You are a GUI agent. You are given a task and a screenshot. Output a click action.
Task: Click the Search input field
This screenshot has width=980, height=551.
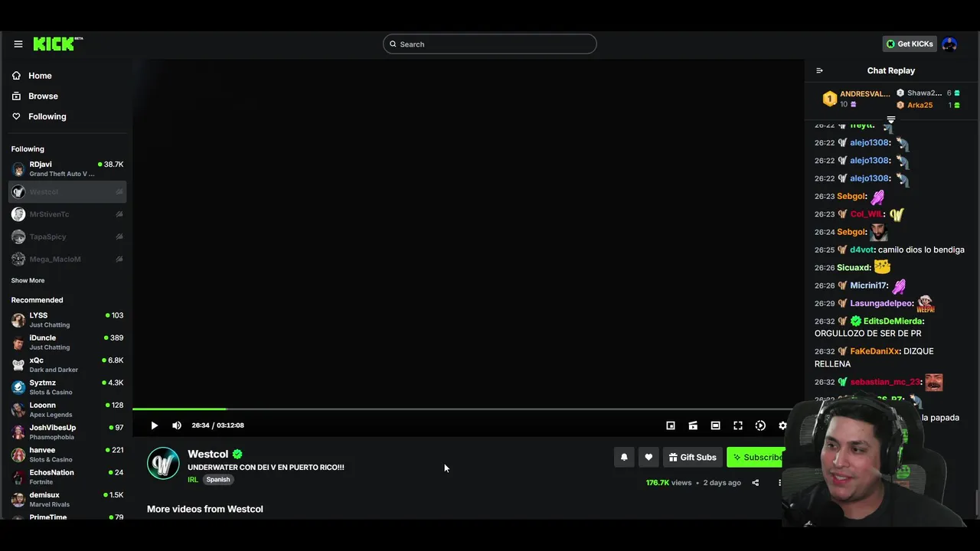pyautogui.click(x=490, y=44)
